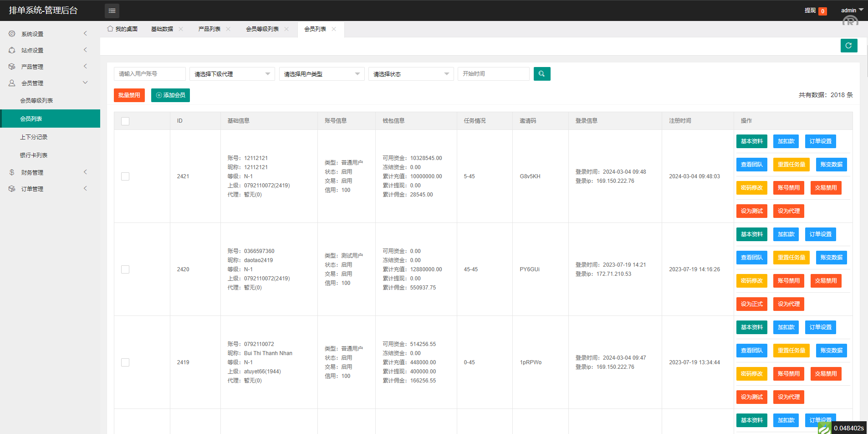Viewport: 868px width, 434px height.
Task: Click the hamburger menu toggle icon
Action: (112, 10)
